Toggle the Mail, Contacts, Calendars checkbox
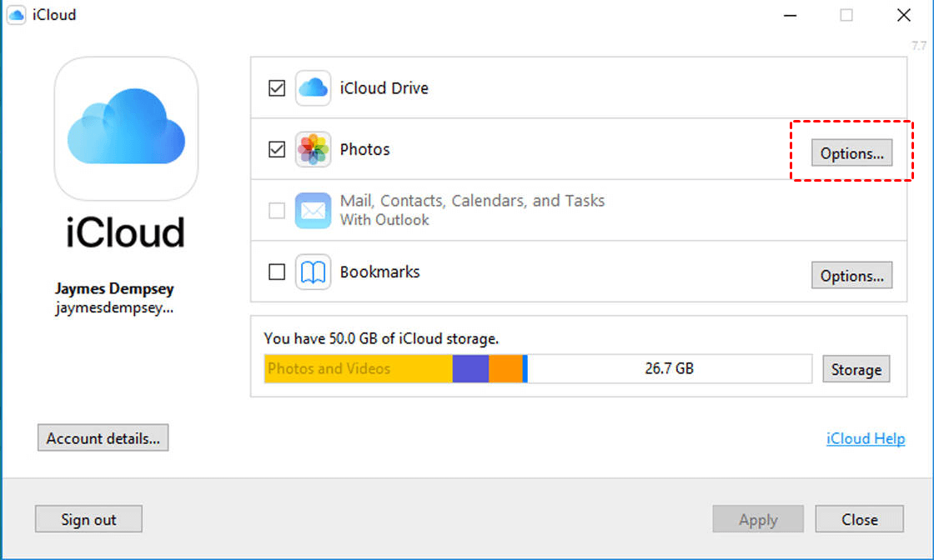The width and height of the screenshot is (934, 560). click(x=277, y=211)
